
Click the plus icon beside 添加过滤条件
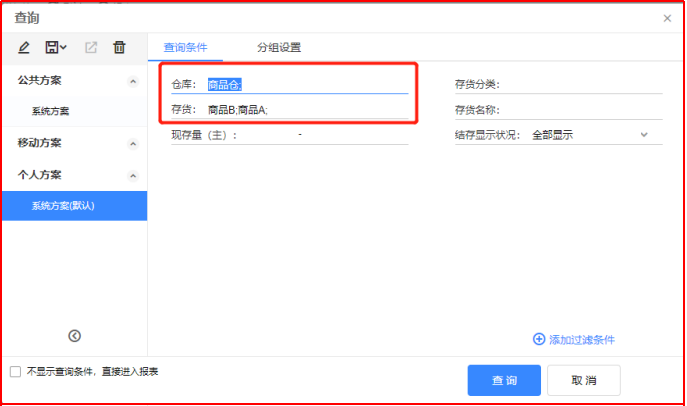(x=539, y=339)
